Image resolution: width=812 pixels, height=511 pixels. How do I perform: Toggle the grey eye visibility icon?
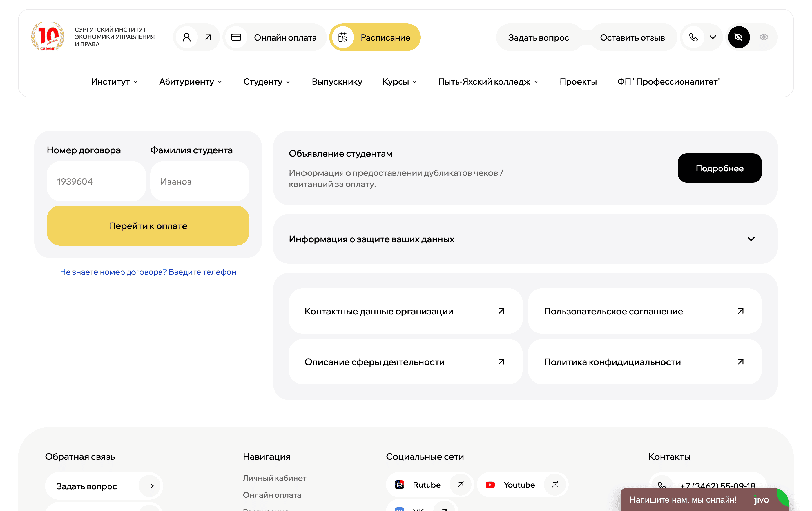coord(764,37)
